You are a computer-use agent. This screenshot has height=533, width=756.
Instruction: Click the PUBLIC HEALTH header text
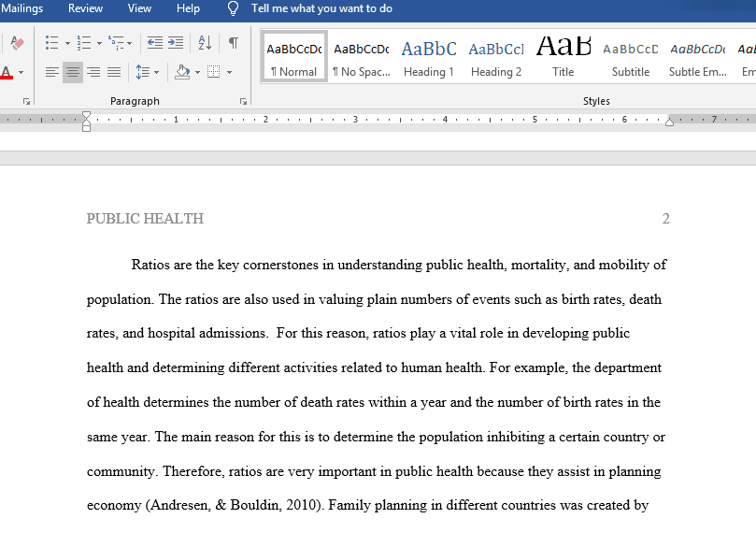(x=145, y=219)
